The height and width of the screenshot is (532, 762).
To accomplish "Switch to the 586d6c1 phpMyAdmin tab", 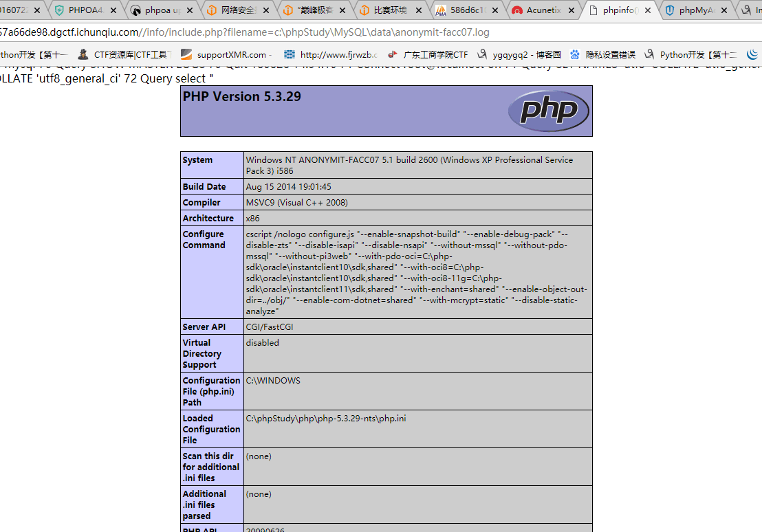I will 466,10.
